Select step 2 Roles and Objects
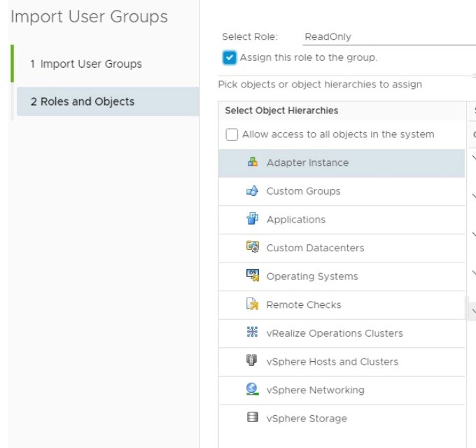The image size is (476, 448). (82, 101)
